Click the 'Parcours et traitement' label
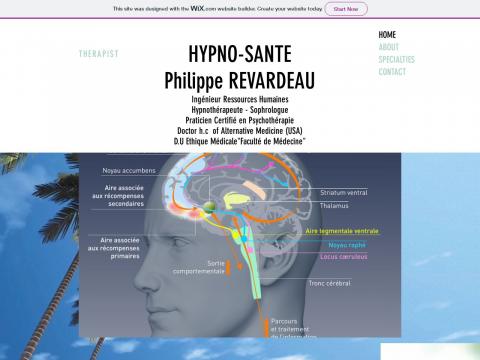The image size is (480, 360). click(x=290, y=325)
